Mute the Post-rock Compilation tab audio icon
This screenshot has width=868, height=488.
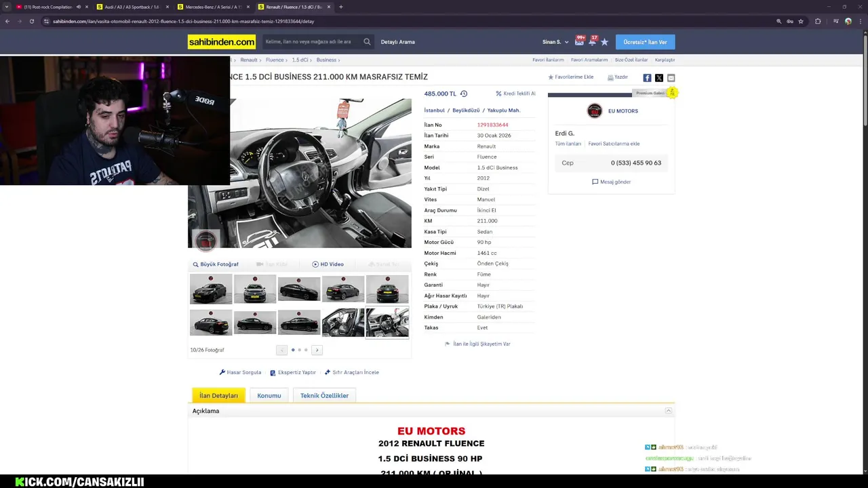(78, 7)
